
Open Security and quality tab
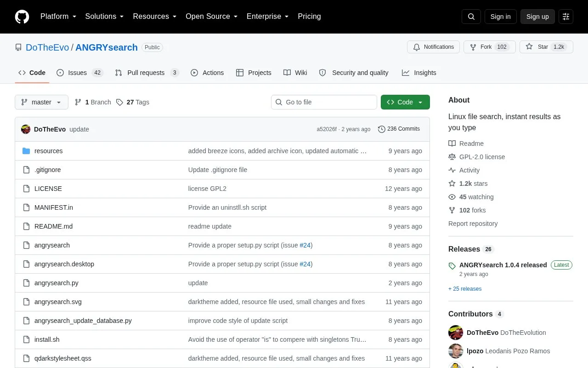(354, 73)
